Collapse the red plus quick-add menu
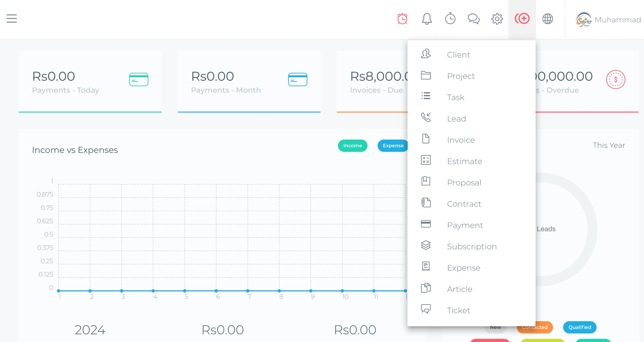Viewport: 644px width, 342px height. [522, 19]
